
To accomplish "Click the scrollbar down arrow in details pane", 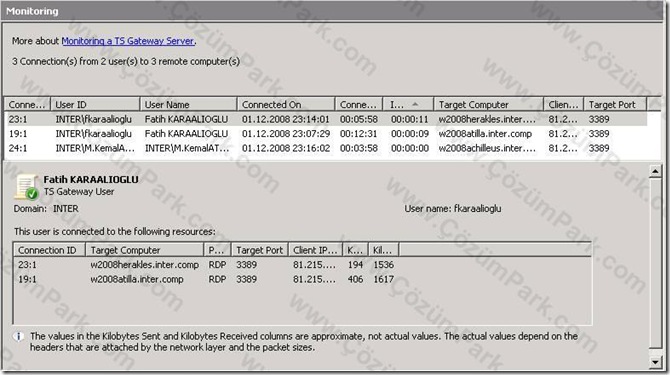I will coord(655,362).
